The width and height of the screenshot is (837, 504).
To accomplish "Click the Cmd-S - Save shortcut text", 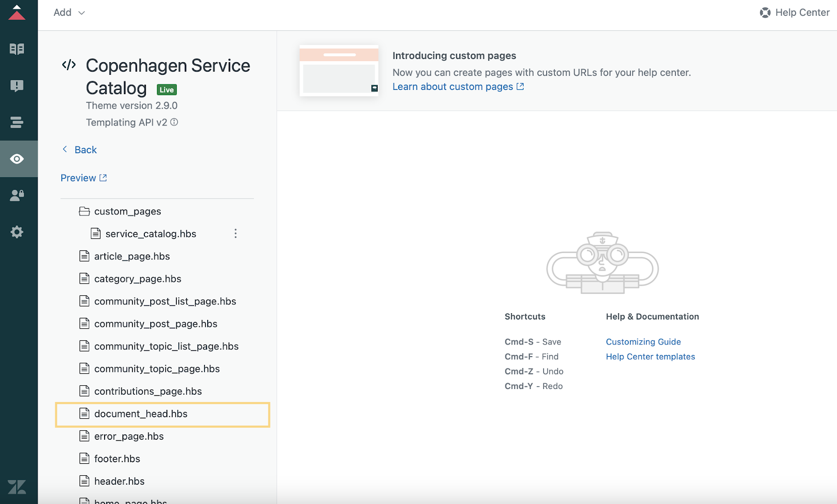I will pyautogui.click(x=533, y=341).
